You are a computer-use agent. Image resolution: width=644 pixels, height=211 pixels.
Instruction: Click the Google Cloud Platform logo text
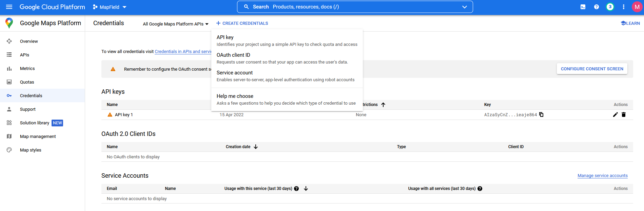52,7
